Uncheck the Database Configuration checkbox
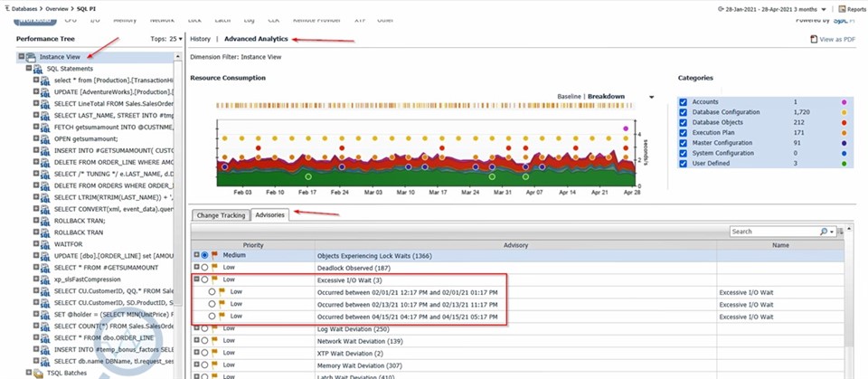Image resolution: width=868 pixels, height=379 pixels. click(684, 112)
